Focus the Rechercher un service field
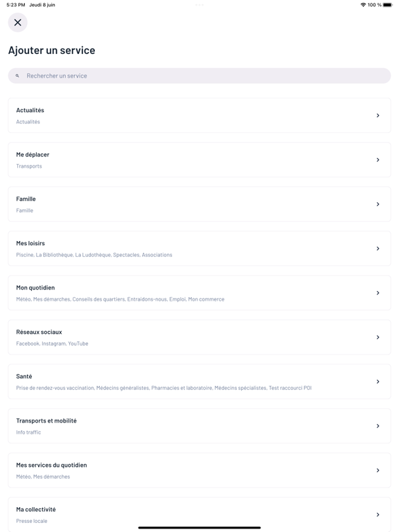399x532 pixels. pyautogui.click(x=199, y=76)
